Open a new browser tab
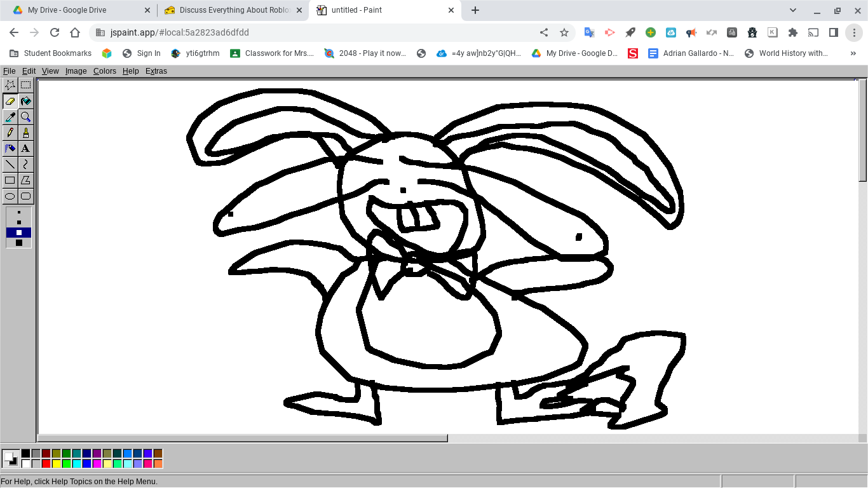 [475, 10]
